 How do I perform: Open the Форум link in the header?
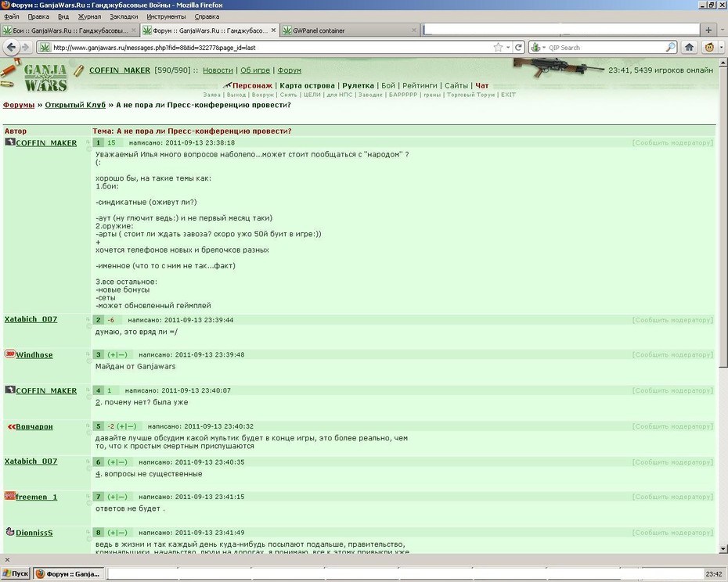[x=290, y=70]
